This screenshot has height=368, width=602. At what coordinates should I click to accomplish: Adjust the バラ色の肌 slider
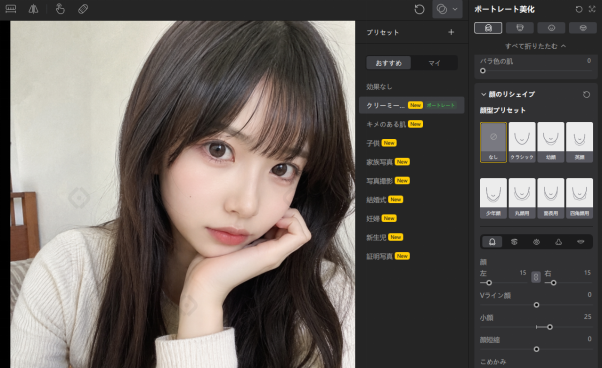536,71
